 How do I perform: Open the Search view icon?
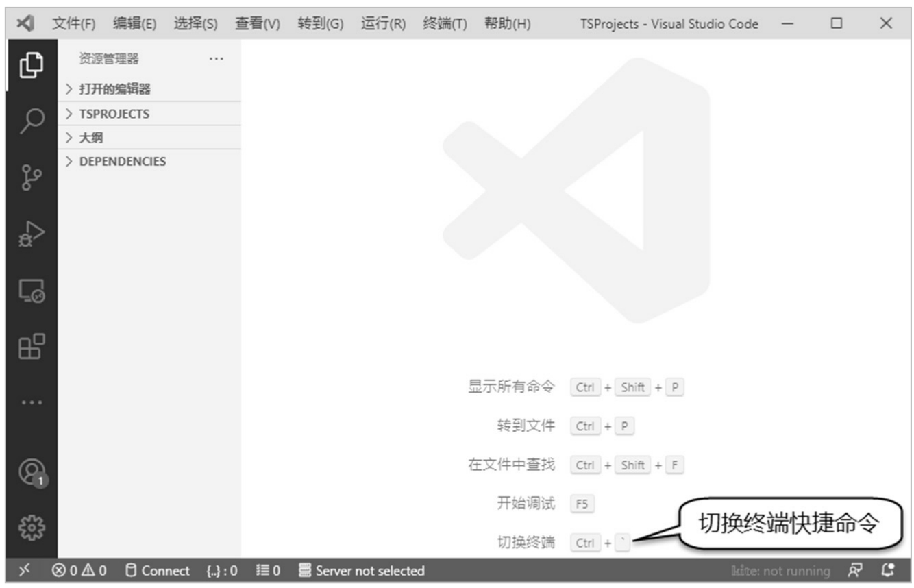coord(32,121)
